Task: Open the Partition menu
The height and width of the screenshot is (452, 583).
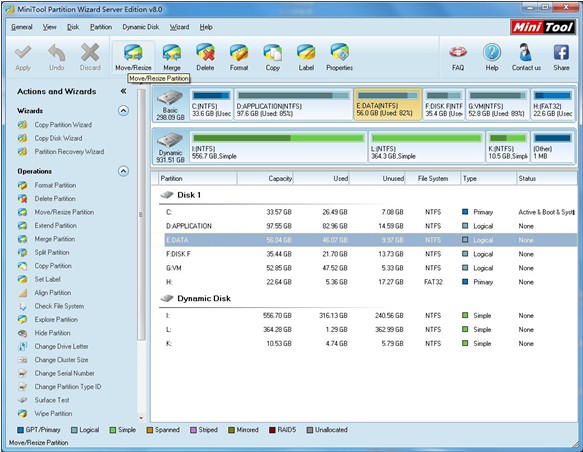Action: tap(101, 27)
